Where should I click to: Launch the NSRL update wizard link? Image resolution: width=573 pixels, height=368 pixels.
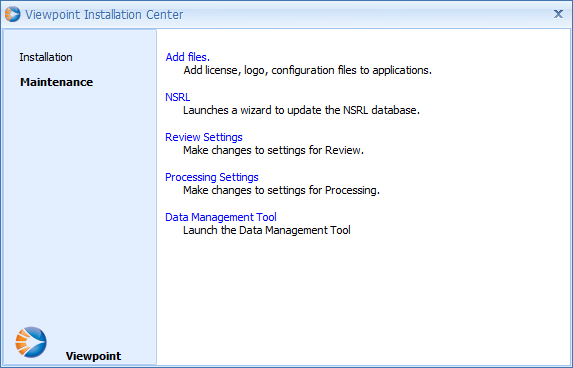pos(178,97)
